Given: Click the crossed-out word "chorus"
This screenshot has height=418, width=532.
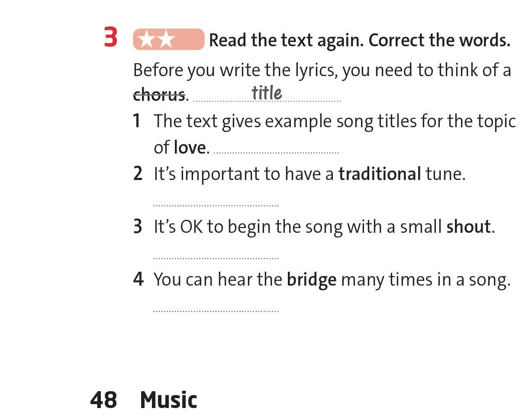Looking at the screenshot, I should click(x=159, y=94).
